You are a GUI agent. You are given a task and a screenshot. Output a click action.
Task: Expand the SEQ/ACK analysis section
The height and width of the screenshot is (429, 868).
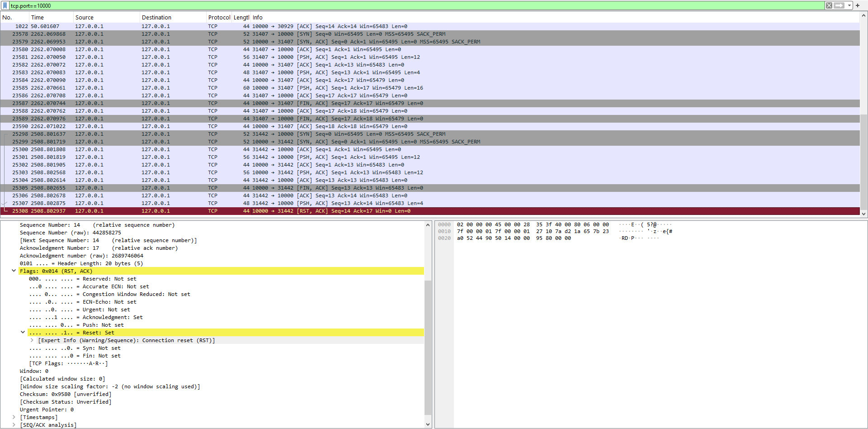(x=14, y=425)
